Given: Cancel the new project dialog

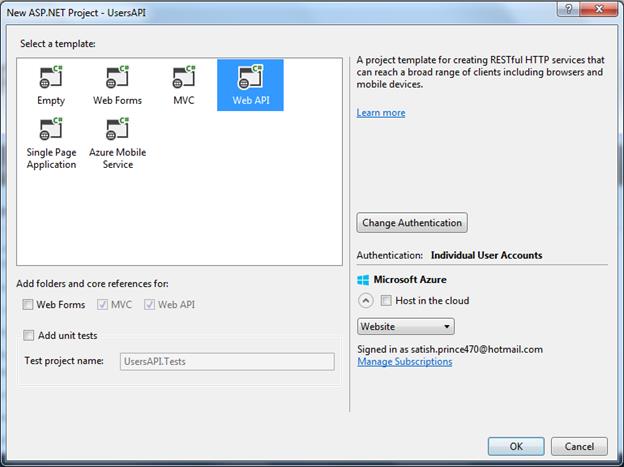Looking at the screenshot, I should click(579, 446).
